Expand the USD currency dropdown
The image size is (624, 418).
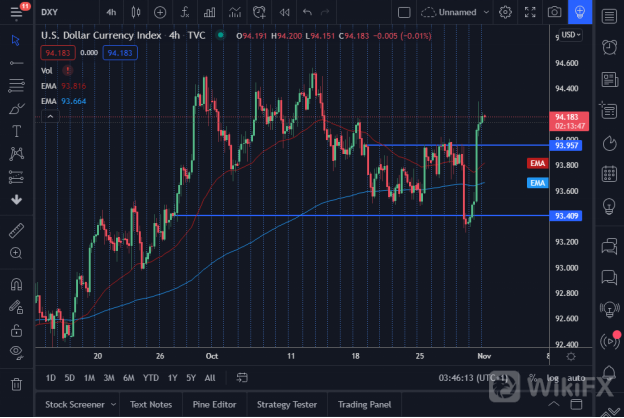pyautogui.click(x=571, y=34)
